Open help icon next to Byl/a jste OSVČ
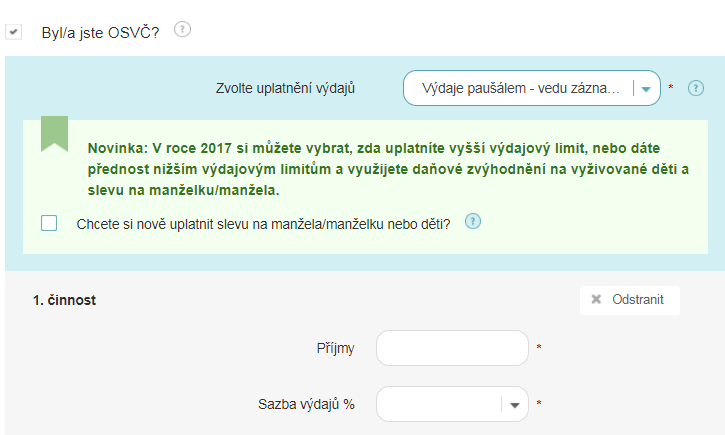 (182, 29)
